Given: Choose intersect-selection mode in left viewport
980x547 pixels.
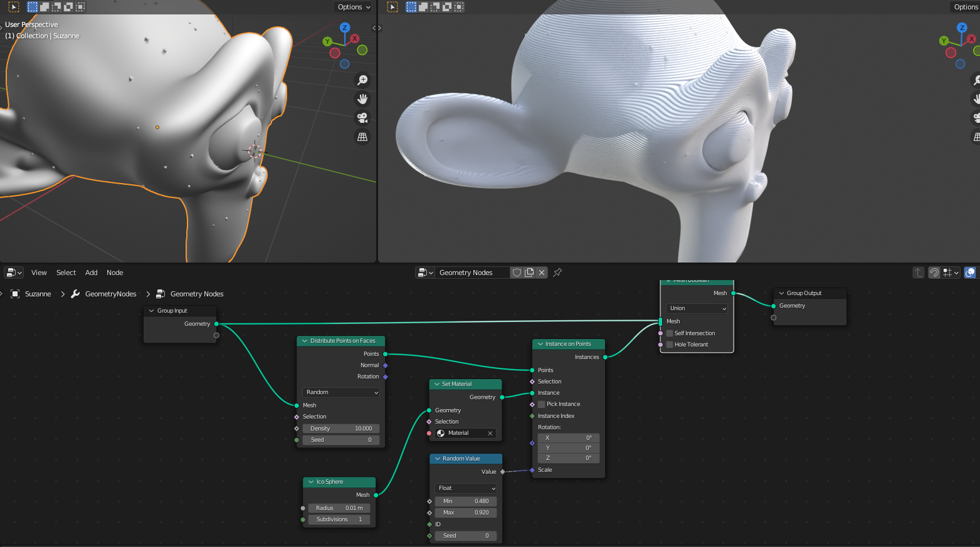Looking at the screenshot, I should point(80,7).
